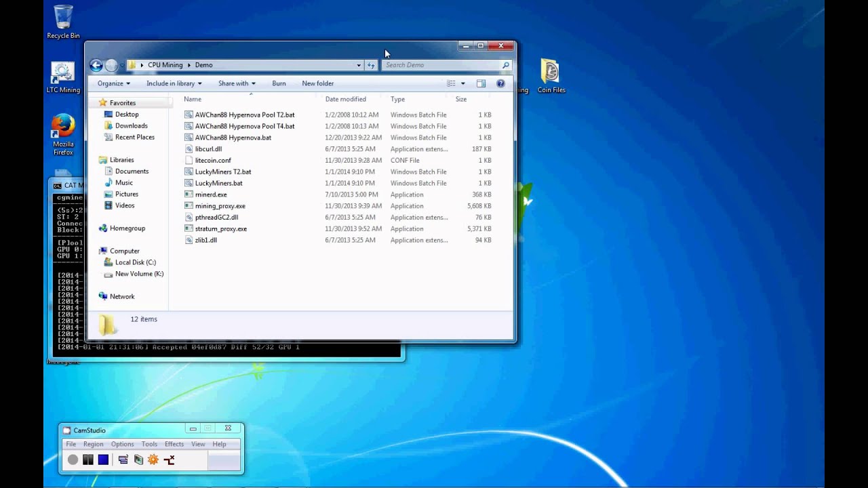Open Include in library dropdown
This screenshot has height=488, width=868.
point(174,83)
